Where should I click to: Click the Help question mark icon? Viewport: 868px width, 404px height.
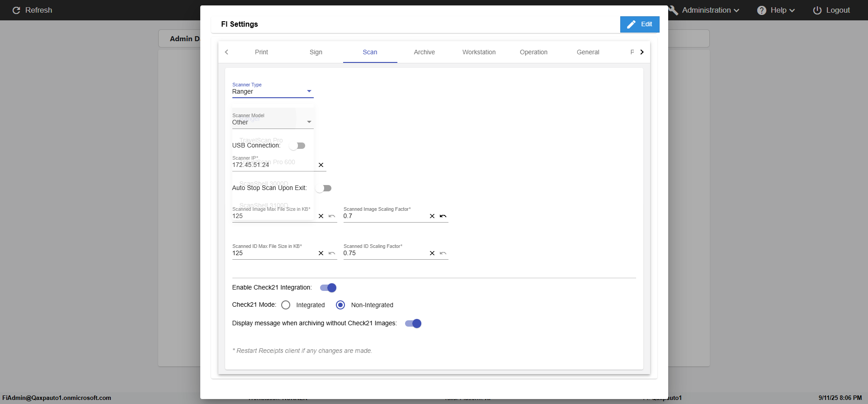click(x=762, y=10)
